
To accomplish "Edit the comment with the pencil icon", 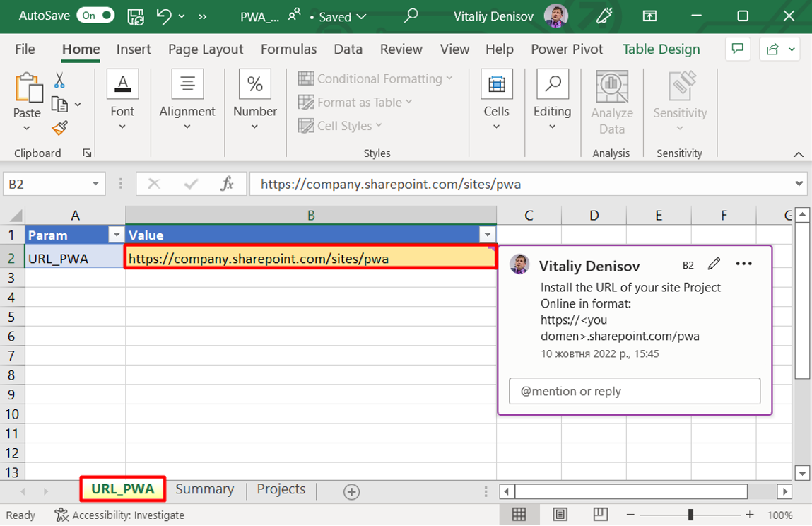I will coord(714,264).
